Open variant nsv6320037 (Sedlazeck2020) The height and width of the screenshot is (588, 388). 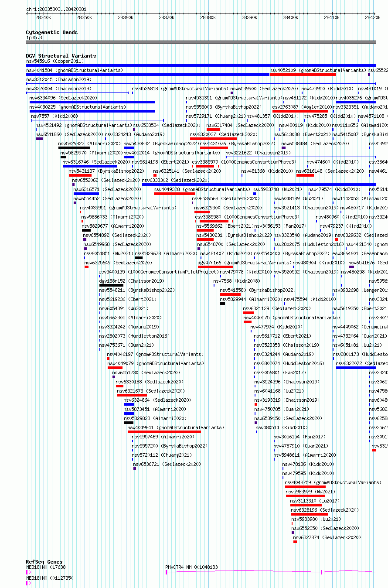click(x=224, y=134)
